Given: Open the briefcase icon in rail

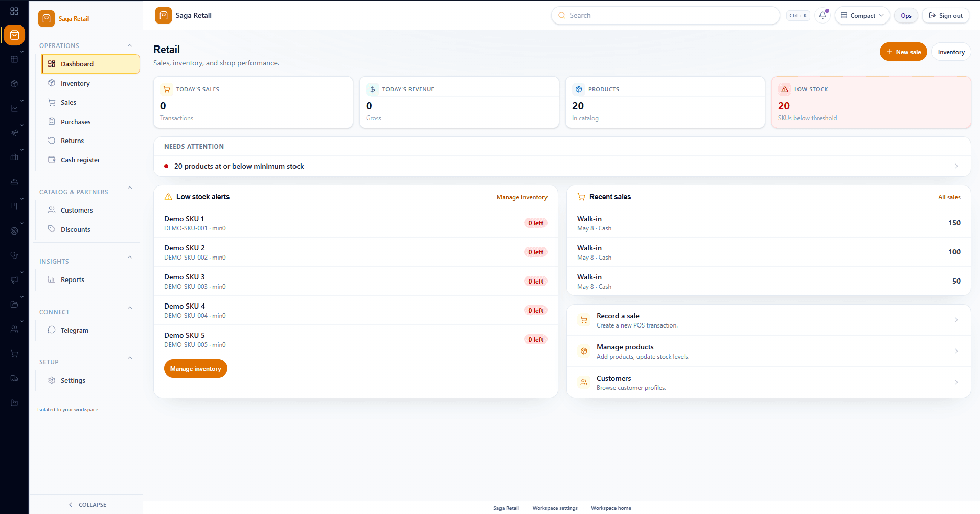Looking at the screenshot, I should click(x=14, y=157).
